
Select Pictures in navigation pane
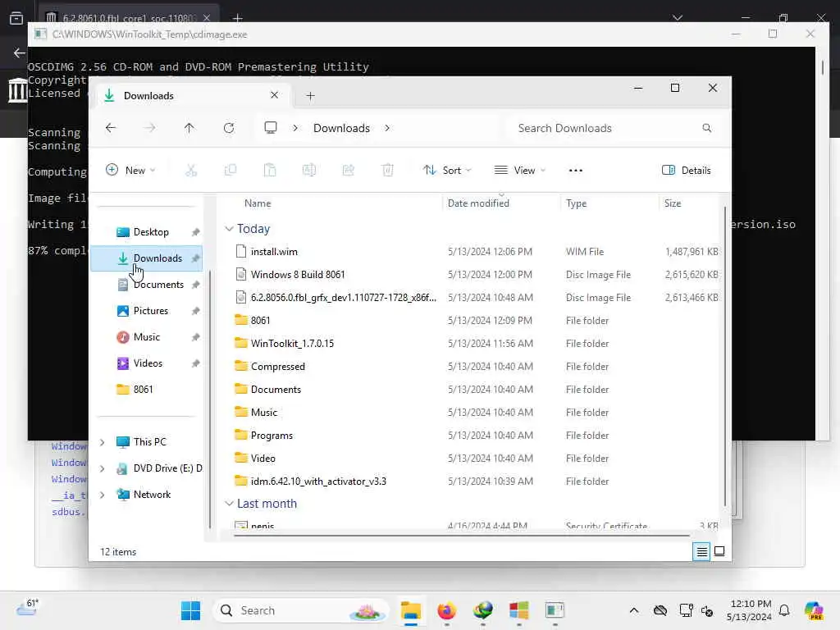(x=147, y=311)
